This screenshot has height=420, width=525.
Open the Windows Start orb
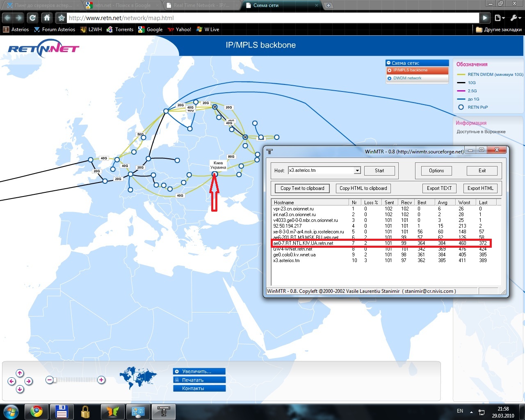point(11,411)
